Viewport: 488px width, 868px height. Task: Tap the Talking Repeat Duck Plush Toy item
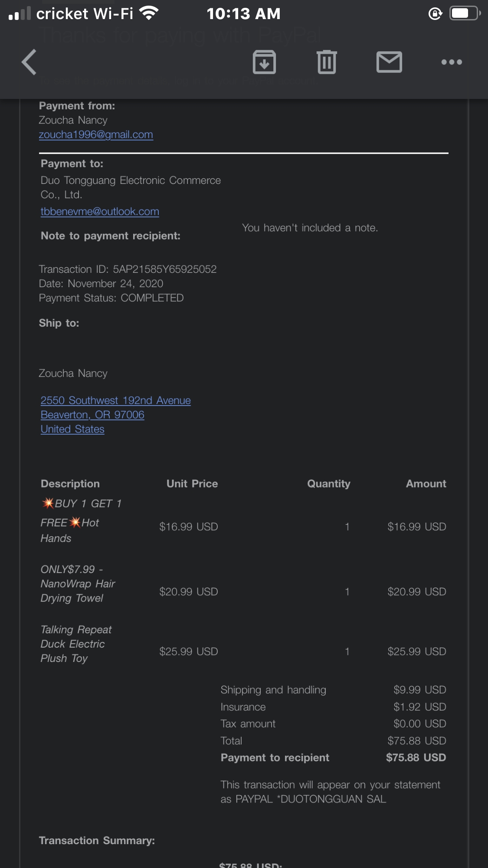point(75,644)
